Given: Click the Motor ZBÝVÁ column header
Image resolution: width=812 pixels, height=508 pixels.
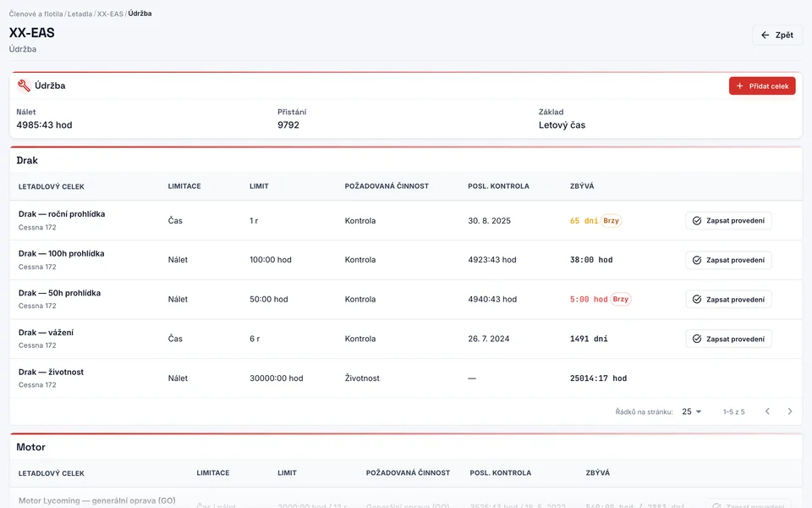Looking at the screenshot, I should 598,472.
